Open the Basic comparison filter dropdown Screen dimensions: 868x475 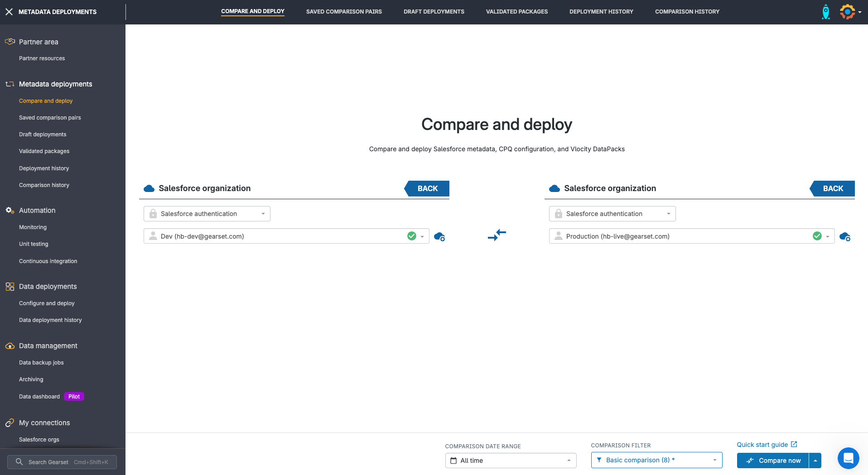656,460
